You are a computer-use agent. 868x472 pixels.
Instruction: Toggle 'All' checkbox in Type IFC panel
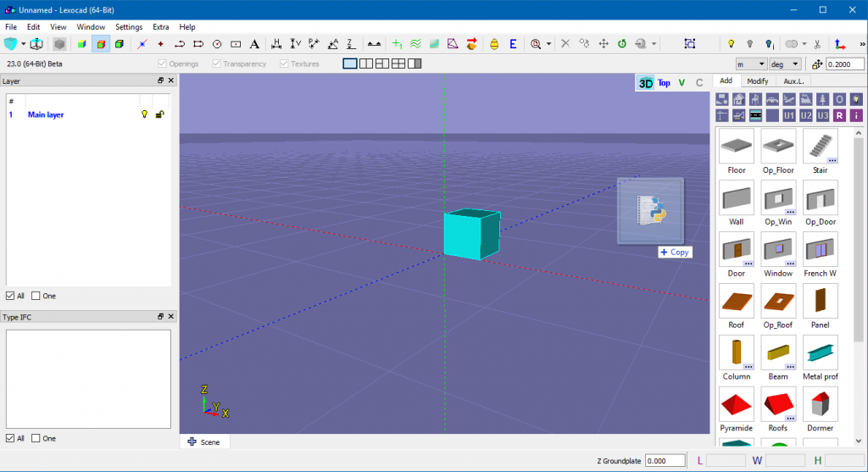click(x=10, y=438)
